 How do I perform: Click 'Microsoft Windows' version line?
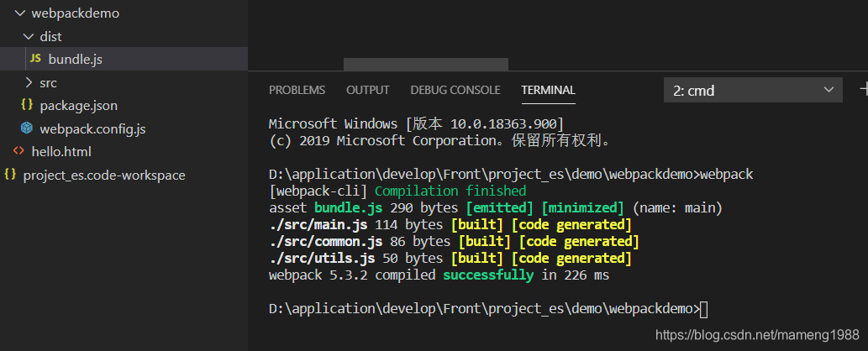tap(416, 123)
